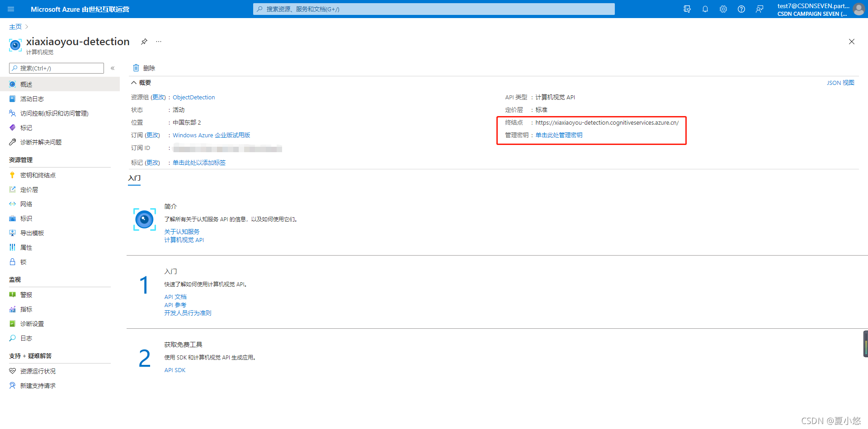Click the 新建支持请求 icon
Viewport: 868px width, 429px height.
[12, 386]
